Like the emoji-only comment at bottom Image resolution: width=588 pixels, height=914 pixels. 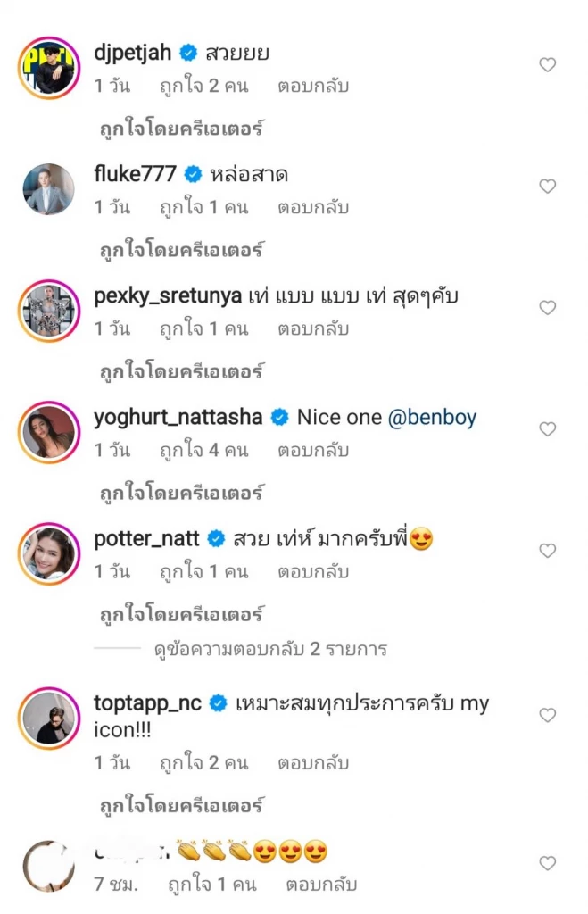(548, 863)
